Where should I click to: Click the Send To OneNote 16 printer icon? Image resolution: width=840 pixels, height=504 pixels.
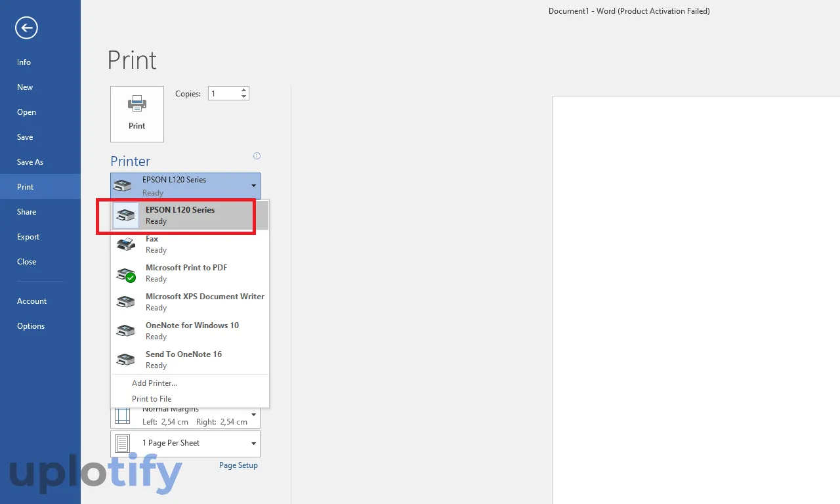pos(125,360)
